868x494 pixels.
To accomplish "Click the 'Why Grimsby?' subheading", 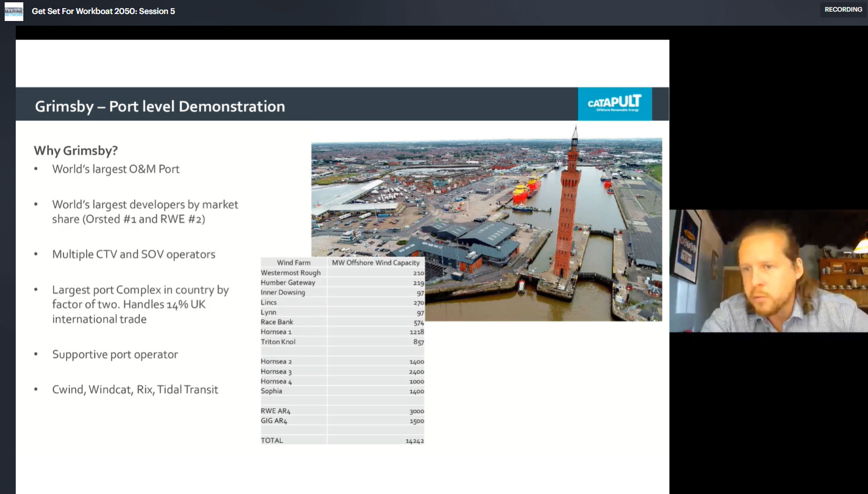I will coord(76,150).
